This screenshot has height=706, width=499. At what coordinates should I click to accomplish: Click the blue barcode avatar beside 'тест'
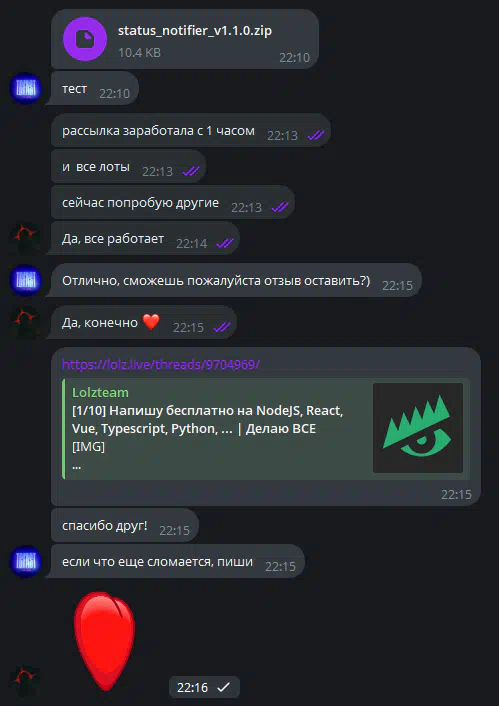(x=26, y=89)
